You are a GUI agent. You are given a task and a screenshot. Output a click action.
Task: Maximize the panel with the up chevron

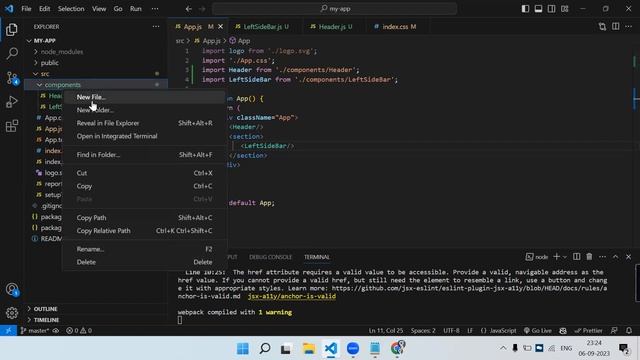click(616, 257)
